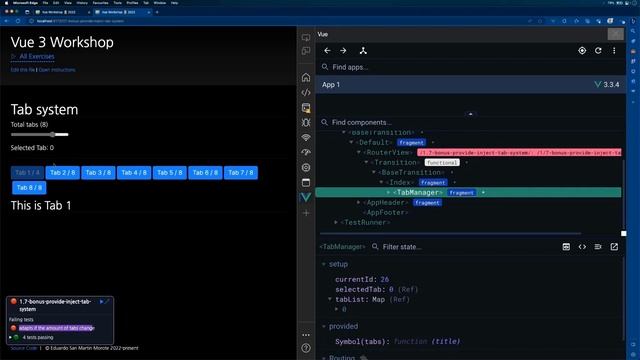This screenshot has height=360, width=640.
Task: Open the Source Code footer link
Action: click(24, 348)
